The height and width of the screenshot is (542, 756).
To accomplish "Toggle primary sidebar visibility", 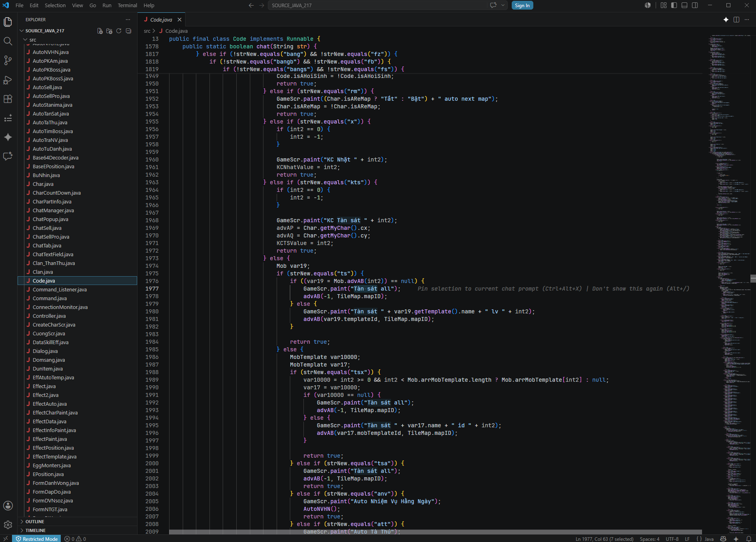I will 674,5.
